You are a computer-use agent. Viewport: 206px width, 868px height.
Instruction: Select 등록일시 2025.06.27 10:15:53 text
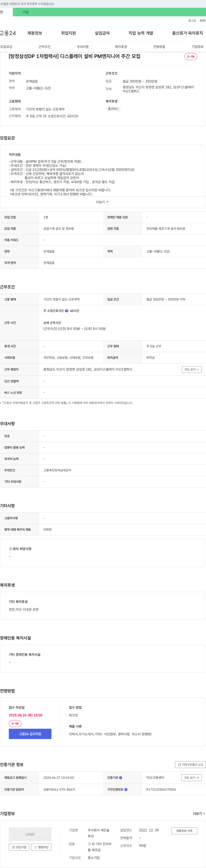(x=59, y=778)
